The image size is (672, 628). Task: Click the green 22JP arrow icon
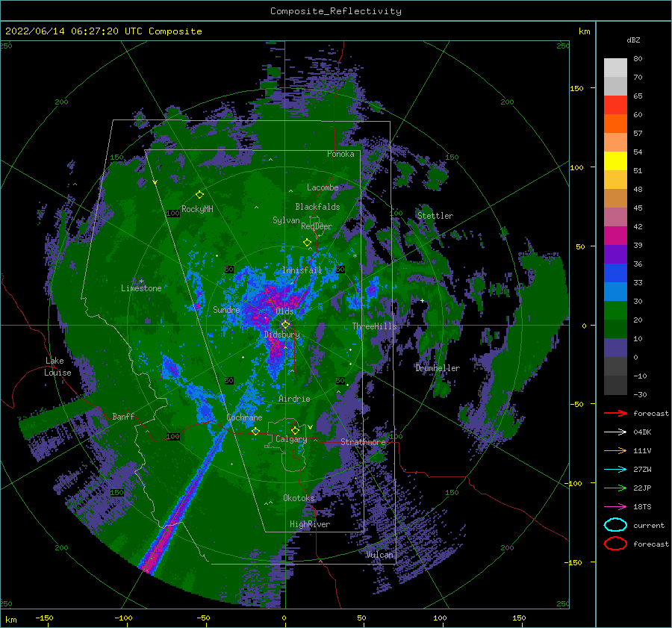click(615, 488)
